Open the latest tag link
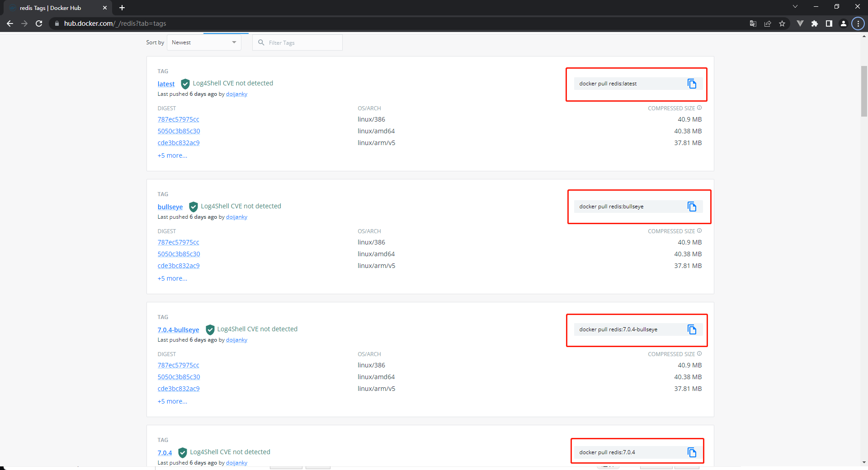This screenshot has width=868, height=470. pyautogui.click(x=166, y=84)
